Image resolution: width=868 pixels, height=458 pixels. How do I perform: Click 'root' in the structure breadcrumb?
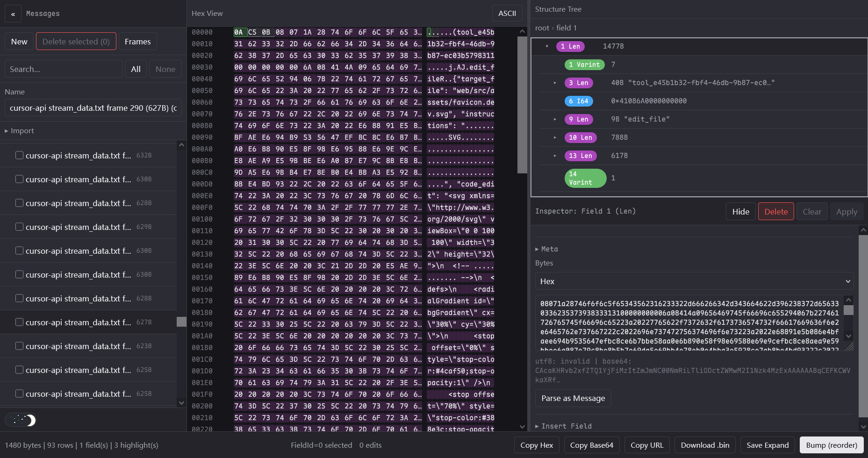[x=542, y=28]
